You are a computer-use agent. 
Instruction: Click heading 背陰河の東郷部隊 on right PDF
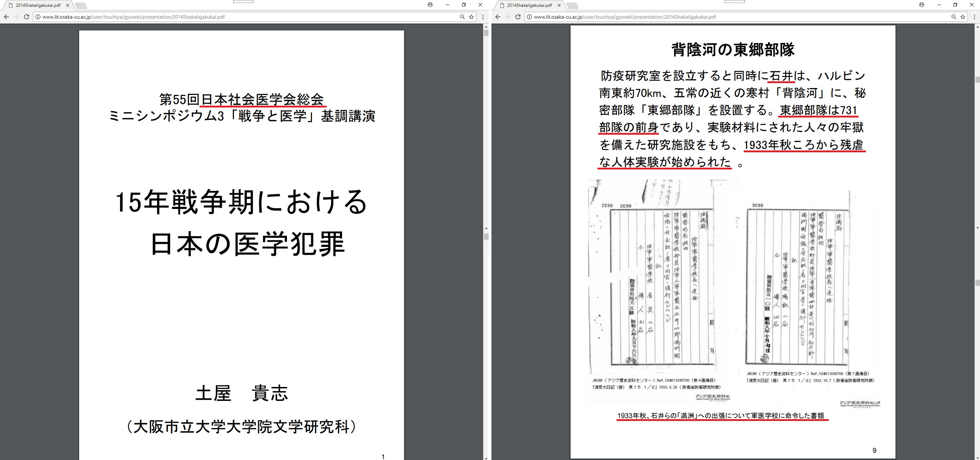(733, 50)
